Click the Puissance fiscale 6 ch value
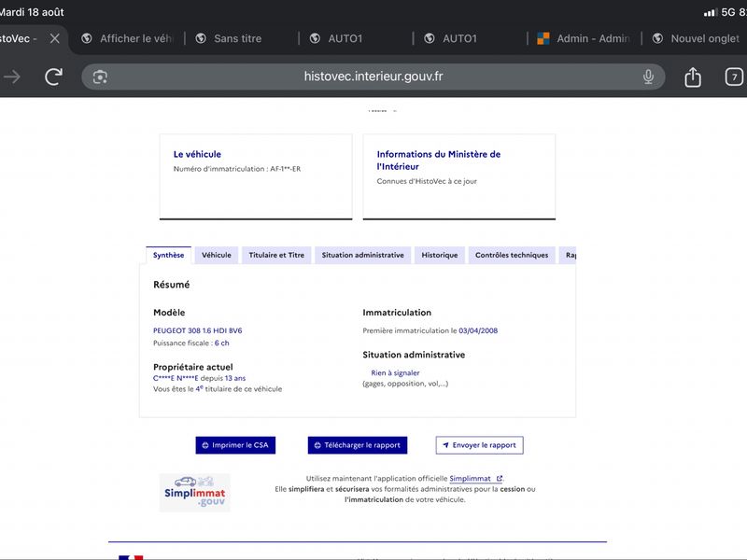 (x=221, y=343)
